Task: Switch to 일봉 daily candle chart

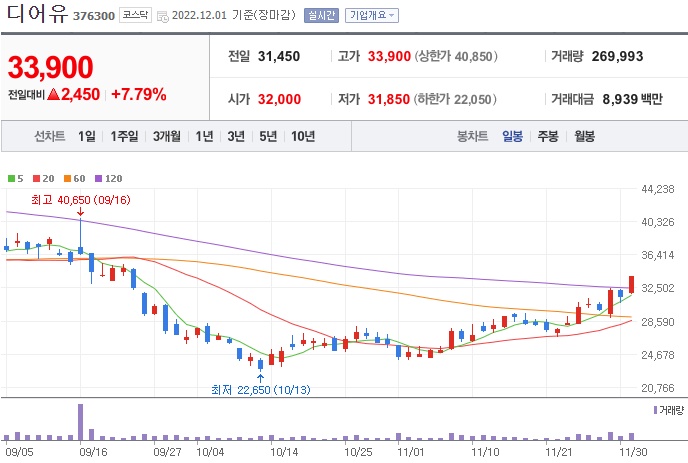Action: (x=513, y=137)
